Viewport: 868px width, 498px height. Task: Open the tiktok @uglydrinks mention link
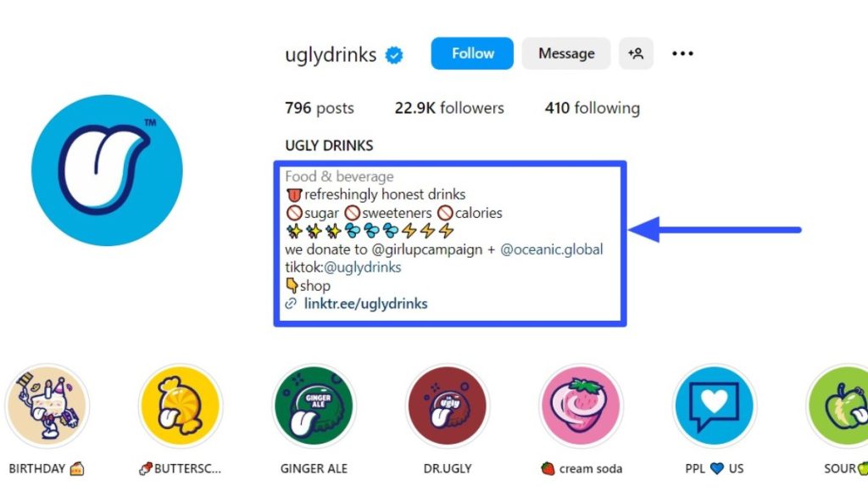coord(363,267)
